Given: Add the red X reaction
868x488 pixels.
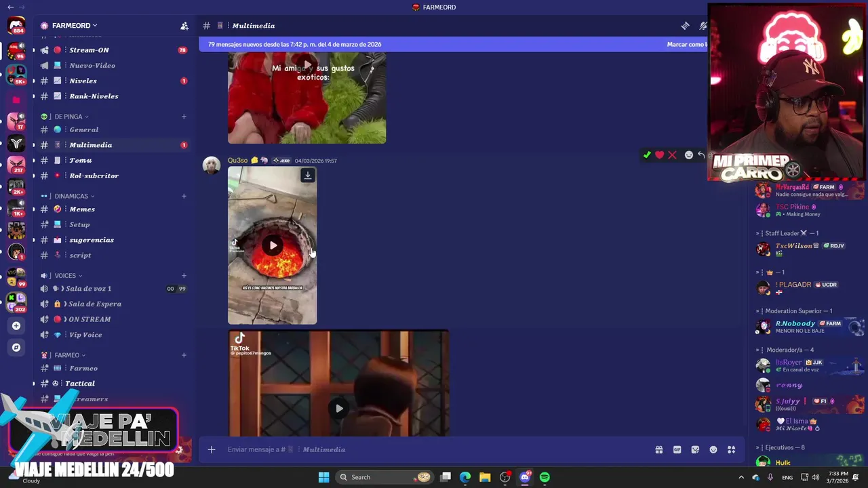Looking at the screenshot, I should (x=672, y=155).
